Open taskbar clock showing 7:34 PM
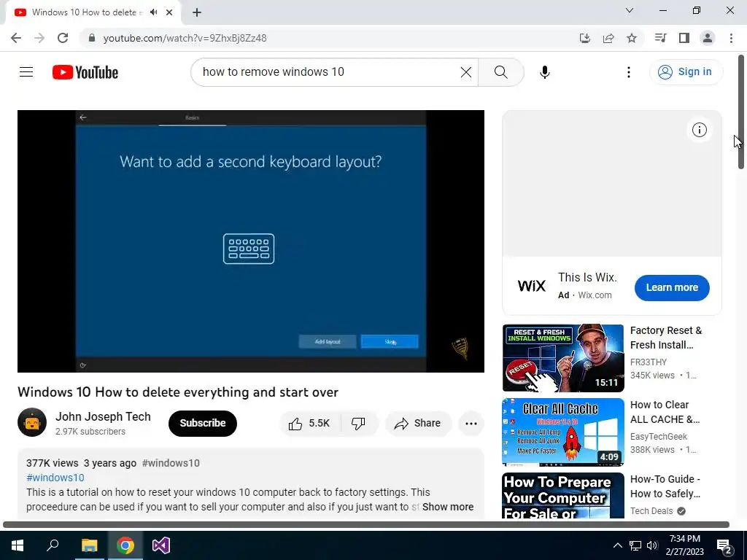The height and width of the screenshot is (560, 747). [x=684, y=545]
